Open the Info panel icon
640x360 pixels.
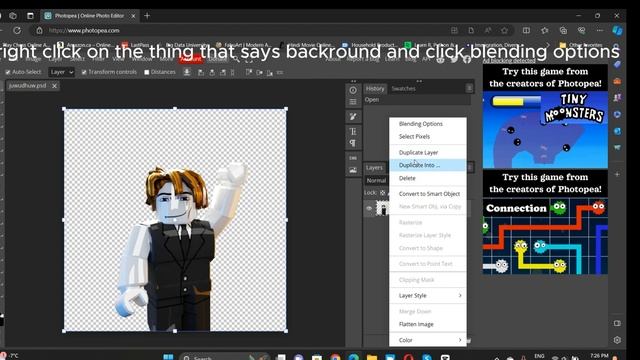point(353,90)
